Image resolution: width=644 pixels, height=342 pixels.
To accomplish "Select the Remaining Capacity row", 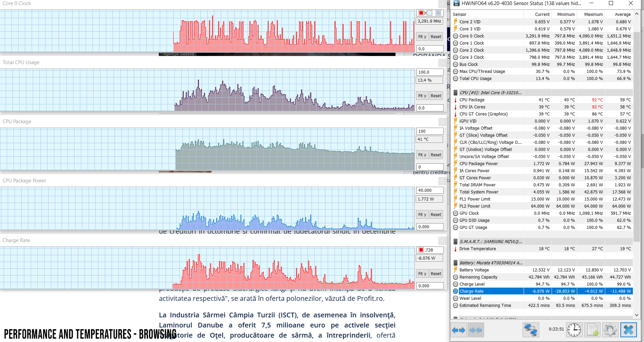I will (542, 277).
